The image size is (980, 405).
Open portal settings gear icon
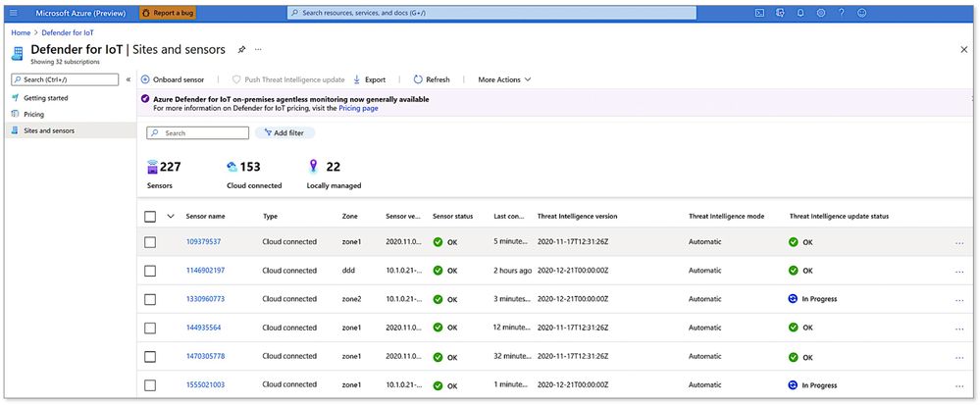coord(821,13)
